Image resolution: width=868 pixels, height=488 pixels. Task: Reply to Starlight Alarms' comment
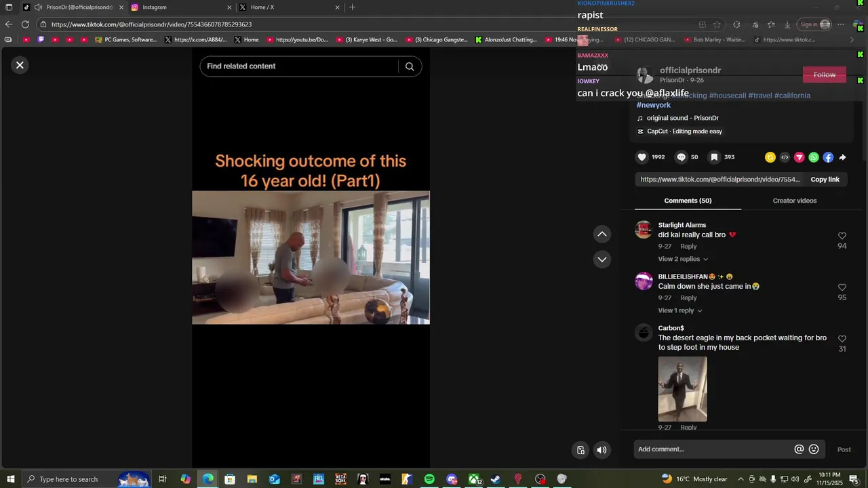click(x=688, y=246)
